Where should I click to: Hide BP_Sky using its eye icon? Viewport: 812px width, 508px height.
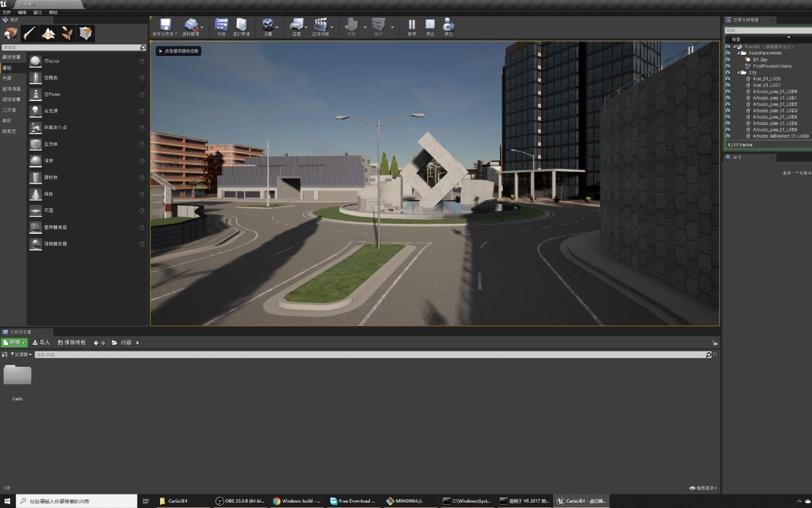click(x=728, y=60)
